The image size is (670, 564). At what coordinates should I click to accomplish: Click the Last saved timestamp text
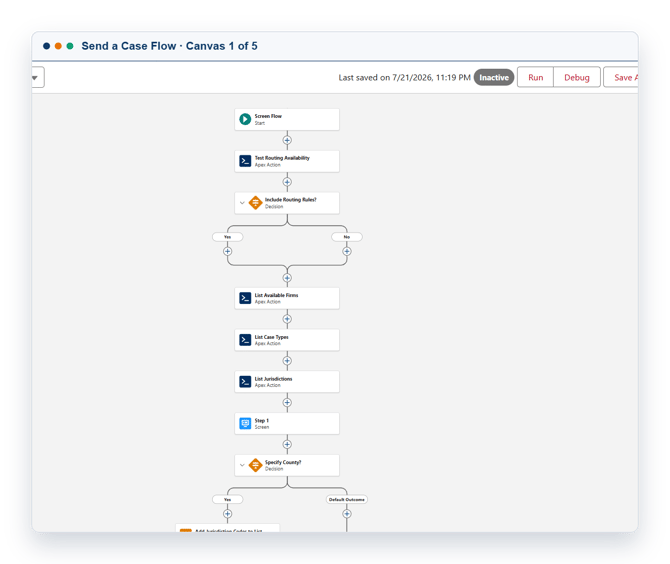point(404,78)
